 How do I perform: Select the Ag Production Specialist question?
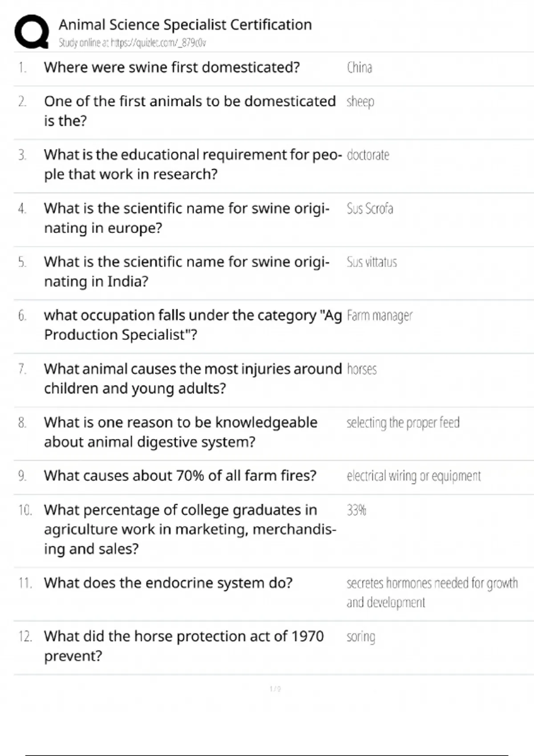pyautogui.click(x=192, y=325)
